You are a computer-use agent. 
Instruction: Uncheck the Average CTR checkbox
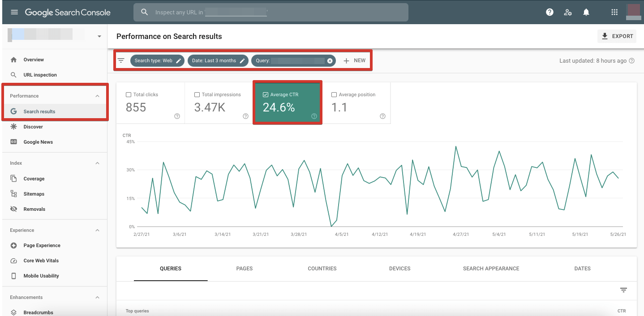pos(266,94)
